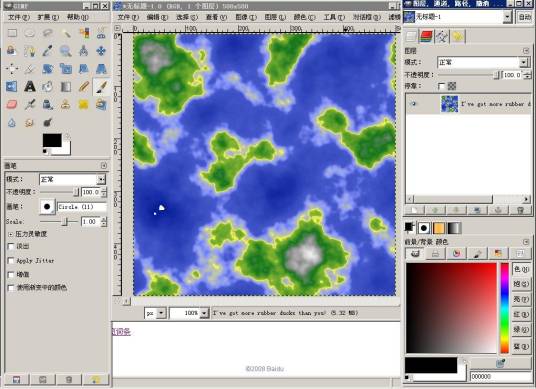The width and height of the screenshot is (536, 389).
Task: Select the Flip tool
Action: (x=12, y=86)
